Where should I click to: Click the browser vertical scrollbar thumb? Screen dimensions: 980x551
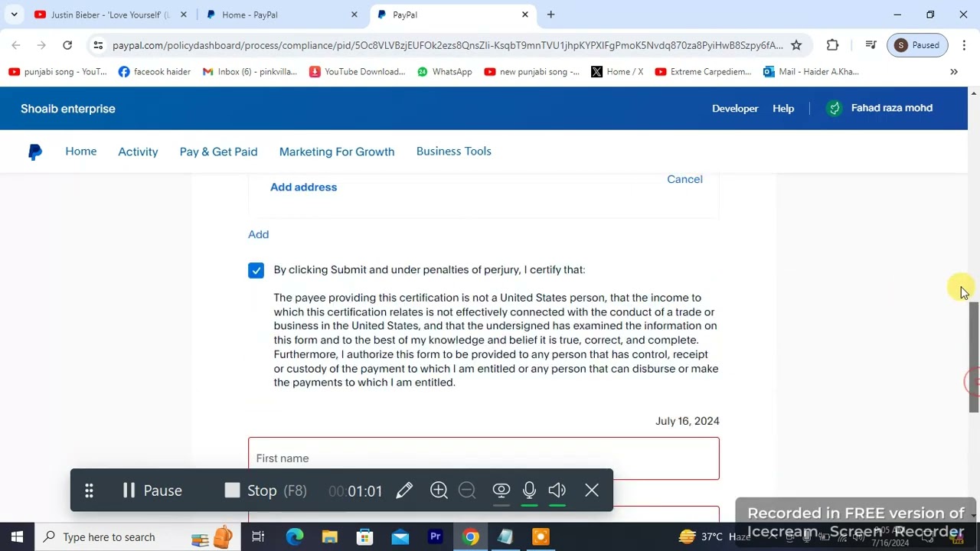click(x=974, y=357)
